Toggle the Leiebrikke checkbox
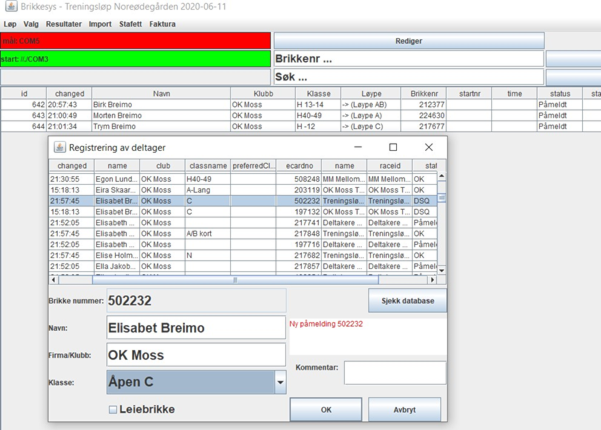The width and height of the screenshot is (601, 430). click(x=113, y=408)
